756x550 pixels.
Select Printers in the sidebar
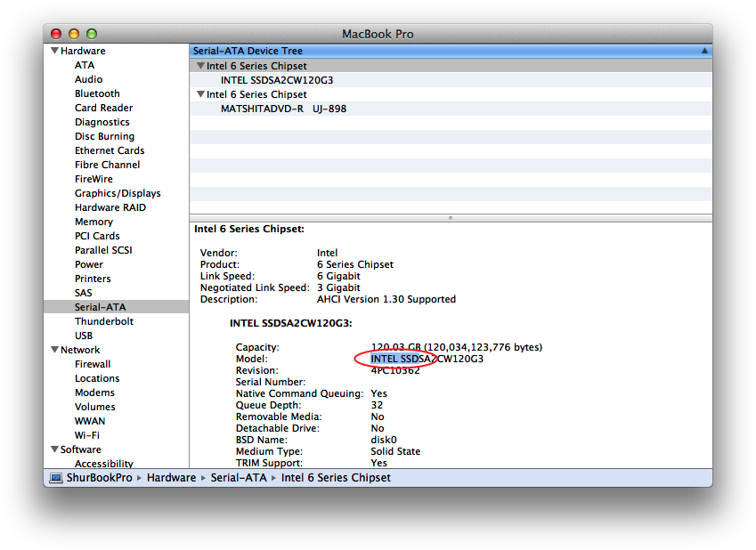(93, 279)
